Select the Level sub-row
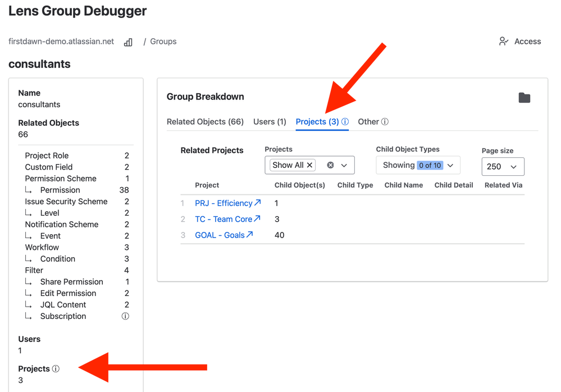Screen dimensions: 561x392 point(76,213)
